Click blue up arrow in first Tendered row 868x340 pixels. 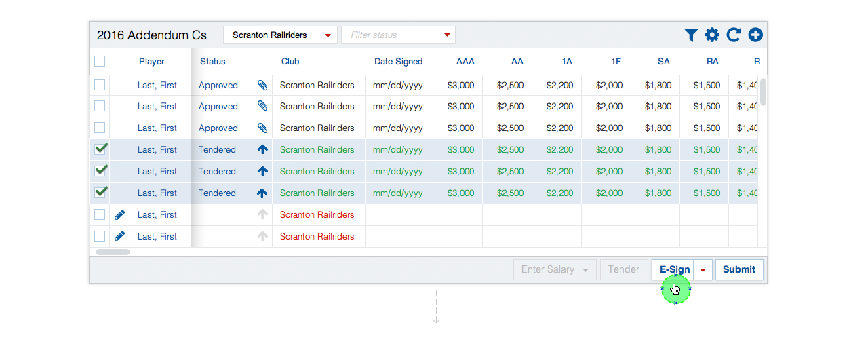tap(262, 150)
